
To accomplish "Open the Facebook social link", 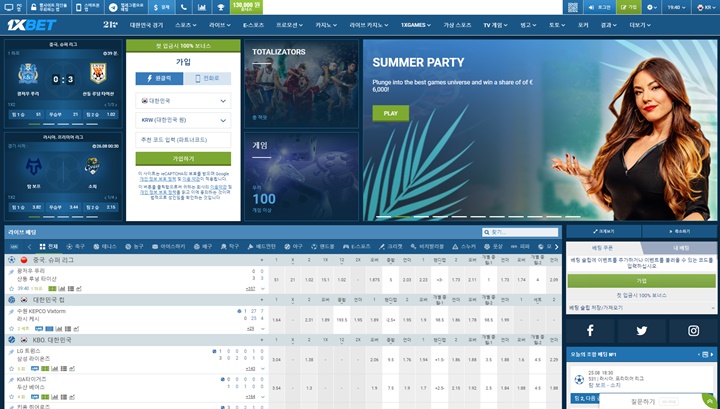I will [590, 331].
